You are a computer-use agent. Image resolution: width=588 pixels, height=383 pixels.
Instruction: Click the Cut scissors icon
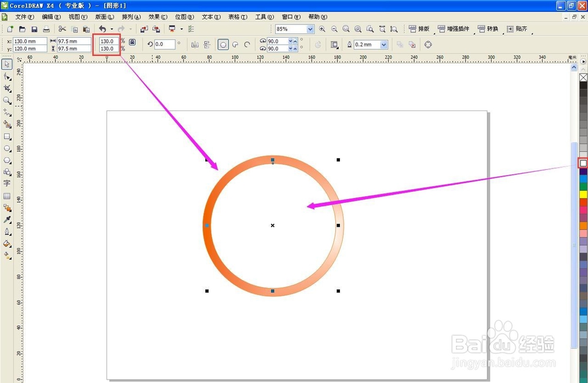pos(62,29)
